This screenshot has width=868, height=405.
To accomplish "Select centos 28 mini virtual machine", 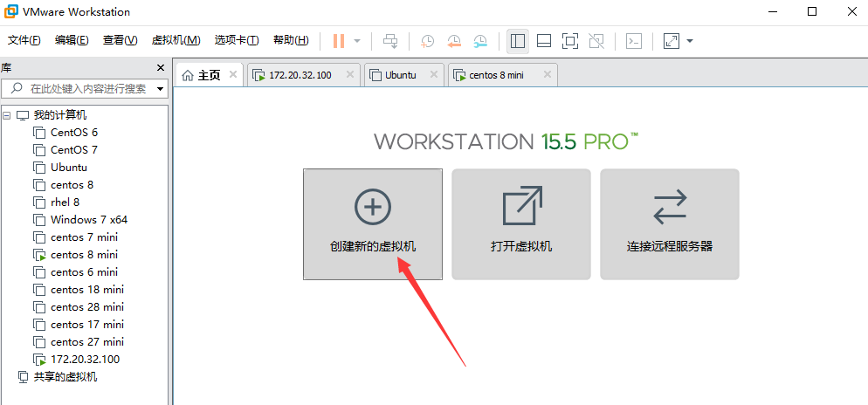I will click(x=87, y=306).
